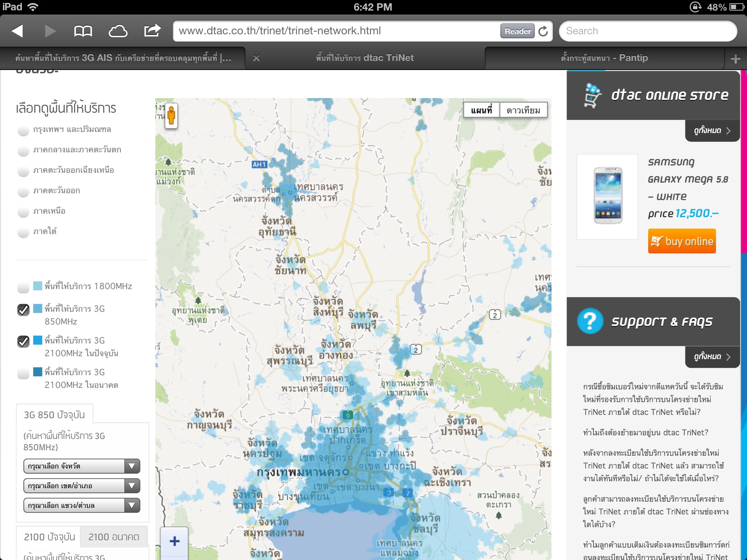Enable 1800MHz coverage checkbox
The image size is (747, 560).
click(x=23, y=287)
